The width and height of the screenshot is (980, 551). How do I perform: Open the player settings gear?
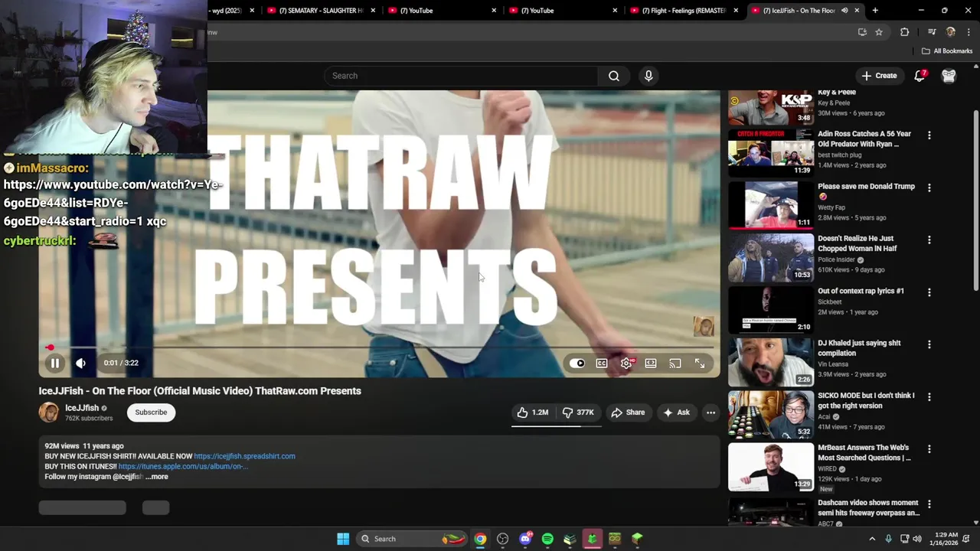click(x=626, y=364)
